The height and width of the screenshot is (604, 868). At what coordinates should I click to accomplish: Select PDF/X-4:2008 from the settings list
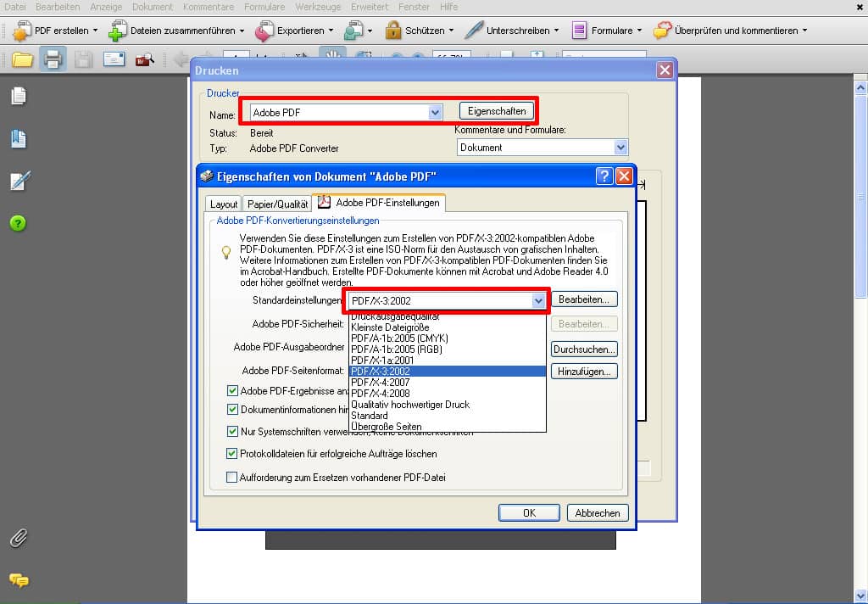tap(380, 393)
